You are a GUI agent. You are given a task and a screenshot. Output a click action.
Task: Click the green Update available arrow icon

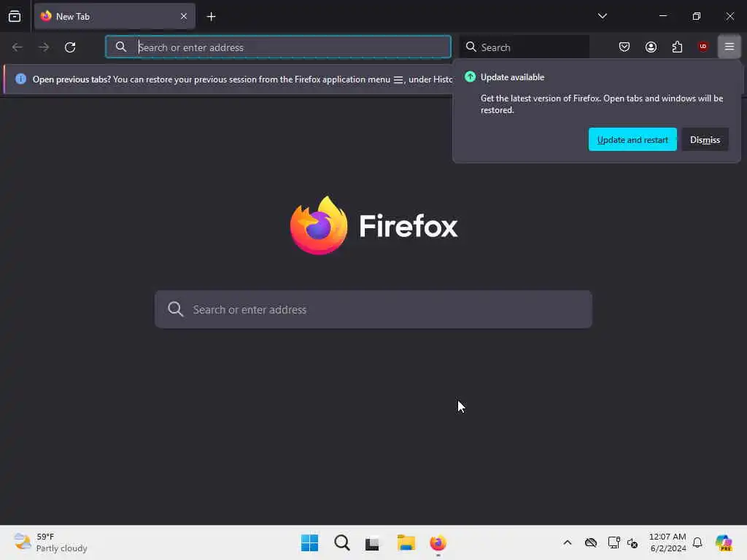(470, 77)
